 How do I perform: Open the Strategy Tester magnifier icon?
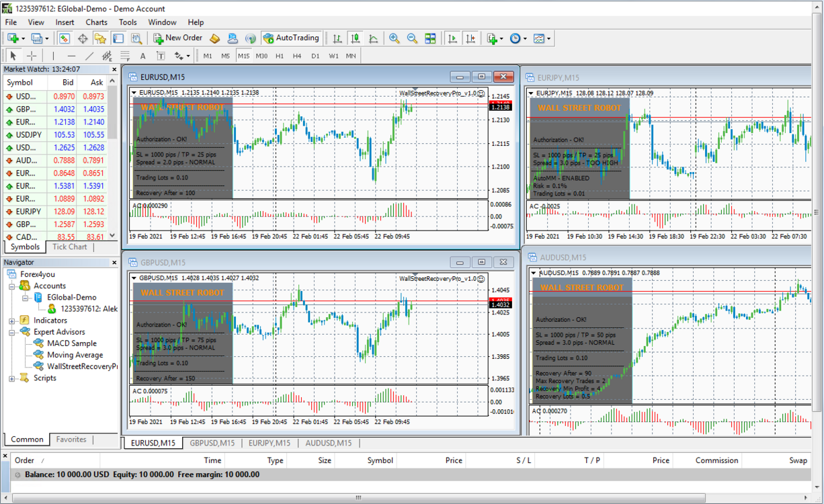pyautogui.click(x=136, y=38)
